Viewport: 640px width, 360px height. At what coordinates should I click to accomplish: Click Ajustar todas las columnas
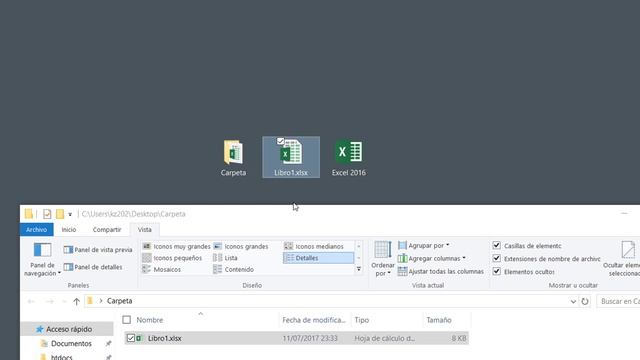(x=441, y=271)
